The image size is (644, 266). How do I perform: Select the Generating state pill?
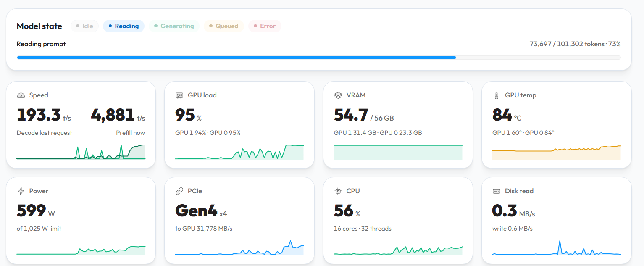click(x=174, y=26)
